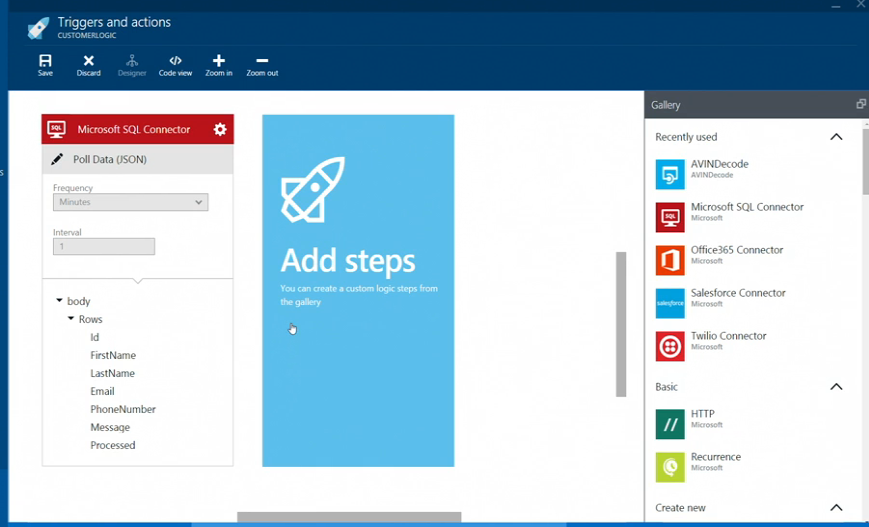Click the rocket icon on Add steps
Screen dimensions: 869x527
(x=313, y=190)
